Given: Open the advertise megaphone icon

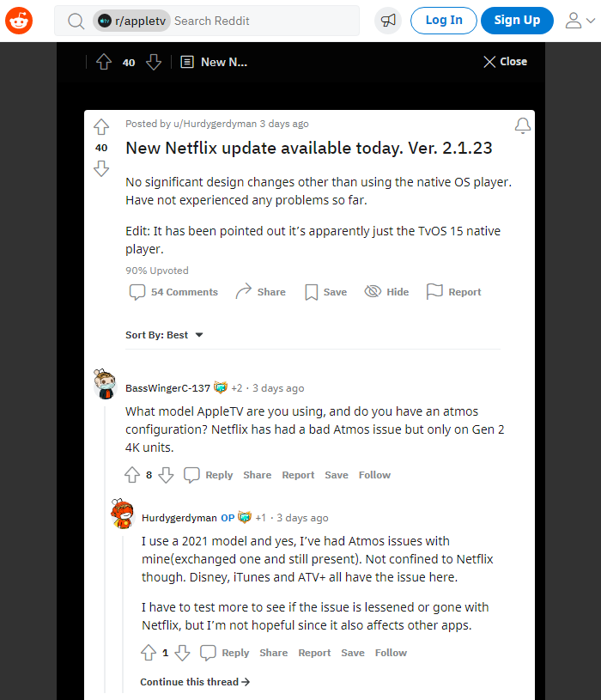Looking at the screenshot, I should (x=388, y=21).
